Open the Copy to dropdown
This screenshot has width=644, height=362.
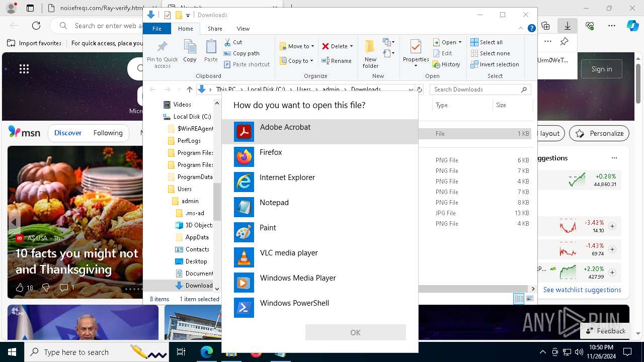click(296, 61)
